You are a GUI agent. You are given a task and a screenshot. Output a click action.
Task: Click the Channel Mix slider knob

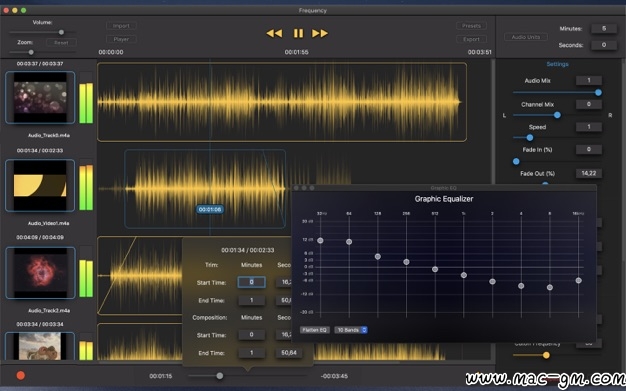[x=557, y=115]
